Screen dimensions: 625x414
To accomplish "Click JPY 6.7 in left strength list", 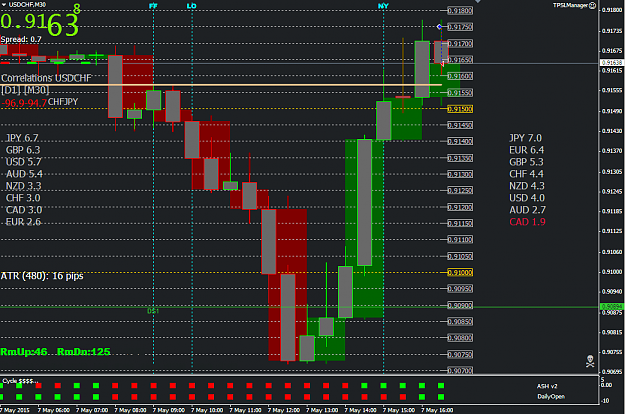I will pyautogui.click(x=22, y=138).
